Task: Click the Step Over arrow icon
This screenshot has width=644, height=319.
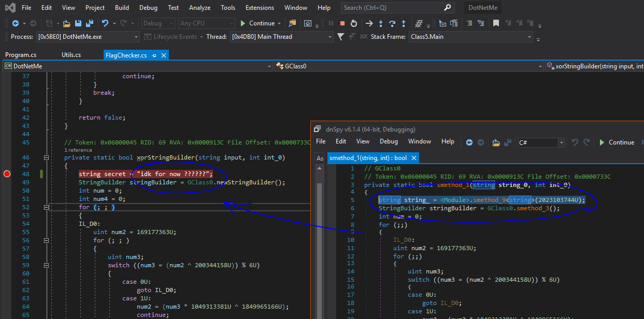Action: 392,23
